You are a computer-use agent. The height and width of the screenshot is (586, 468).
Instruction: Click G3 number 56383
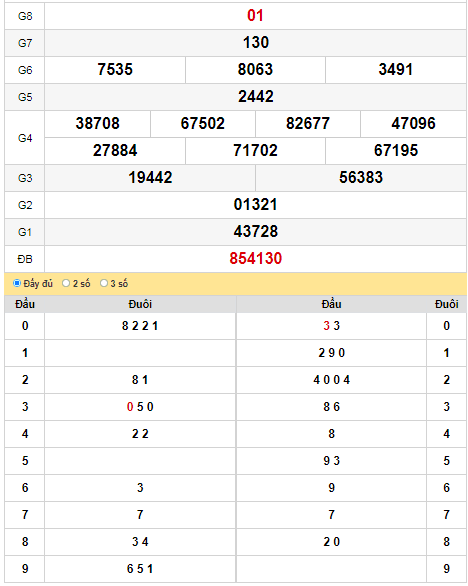tap(361, 178)
